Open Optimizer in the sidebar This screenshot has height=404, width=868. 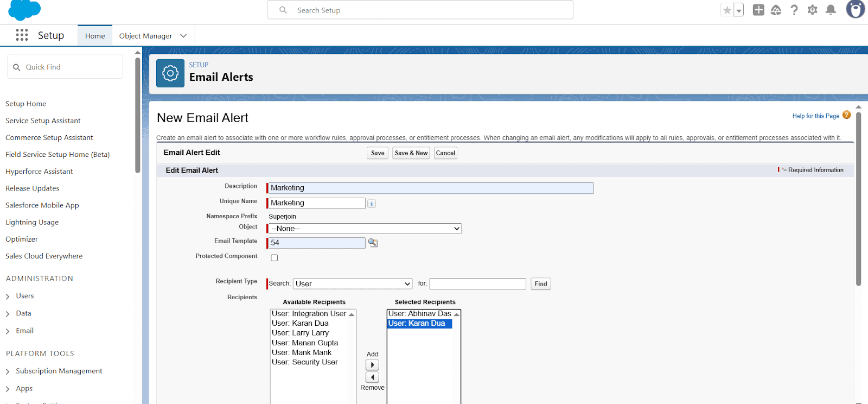coord(22,239)
